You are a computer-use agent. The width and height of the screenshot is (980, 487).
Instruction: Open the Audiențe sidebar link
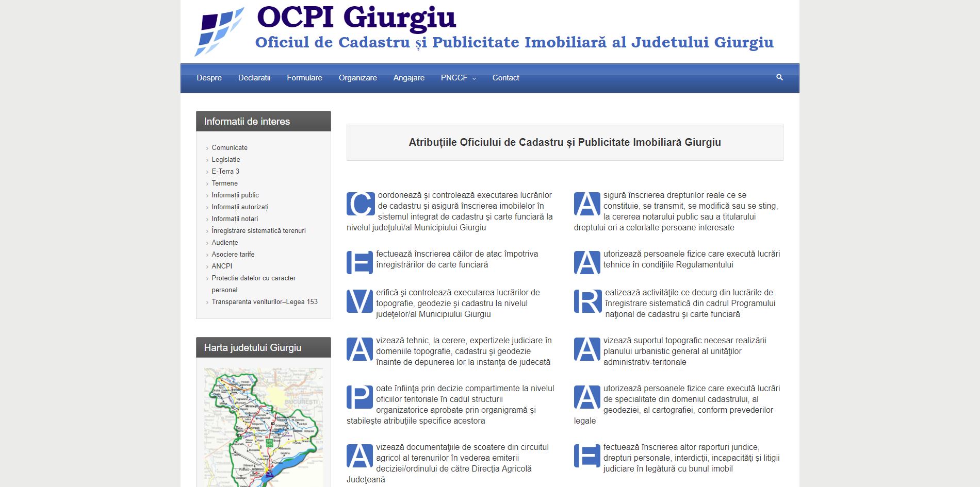pos(225,242)
